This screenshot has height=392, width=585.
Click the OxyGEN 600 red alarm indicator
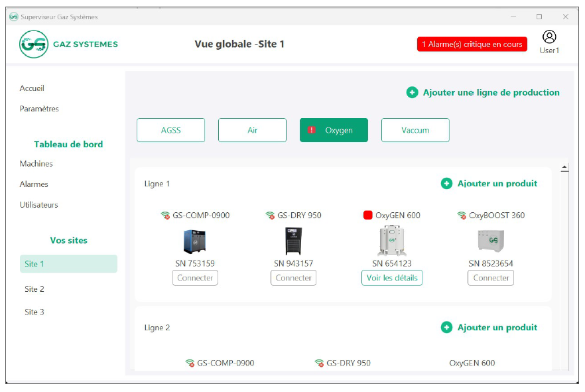pyautogui.click(x=368, y=216)
